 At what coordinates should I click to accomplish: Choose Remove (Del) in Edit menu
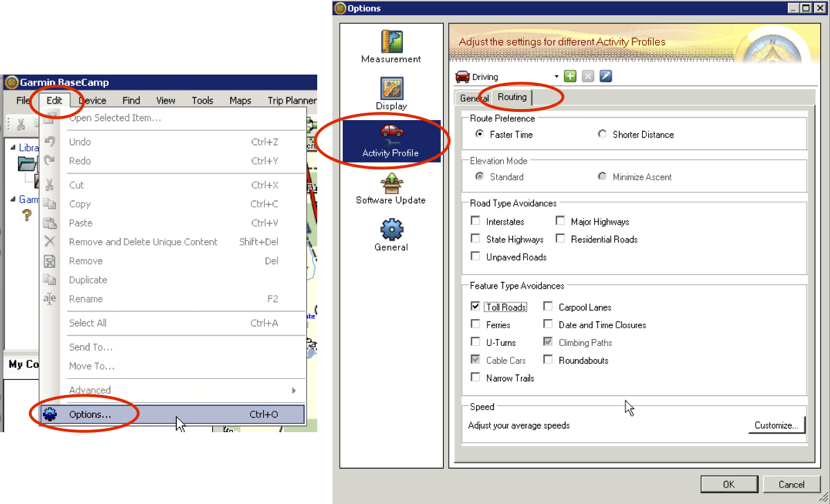point(173,261)
